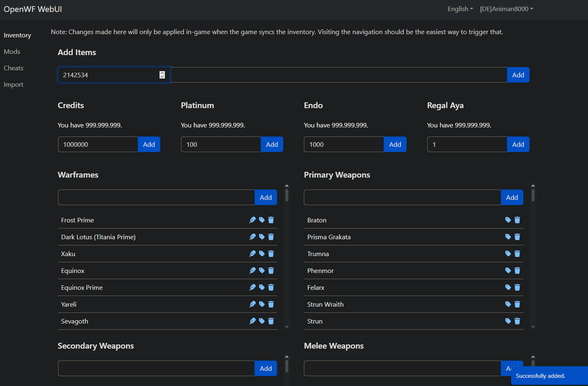Screen dimensions: 588x386
Task: Focus the Warframes name input field
Action: click(x=156, y=197)
